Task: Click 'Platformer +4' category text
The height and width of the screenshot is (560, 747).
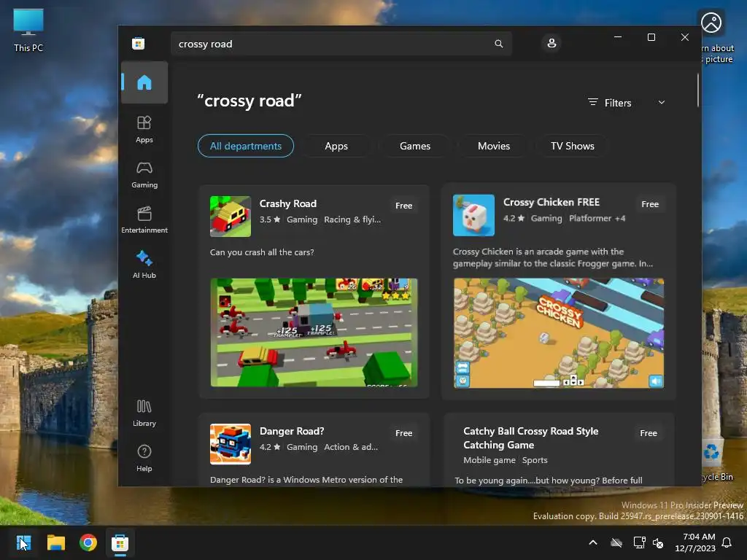Action: (x=597, y=218)
